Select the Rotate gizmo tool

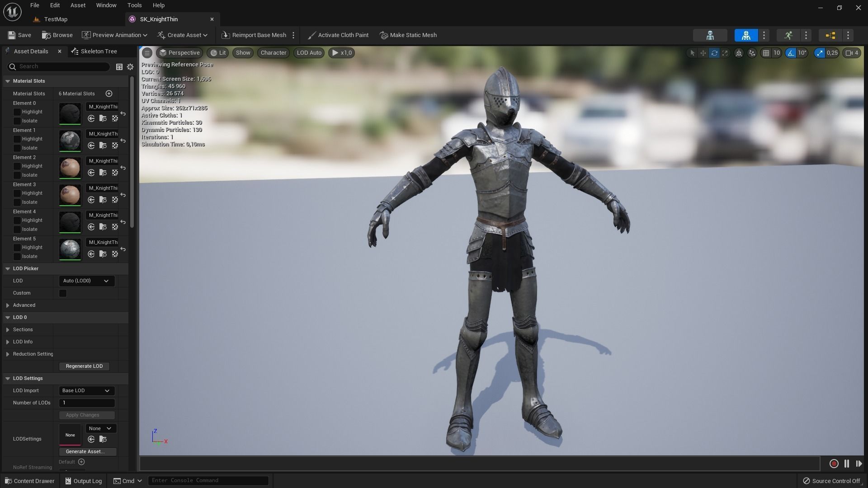click(x=714, y=53)
